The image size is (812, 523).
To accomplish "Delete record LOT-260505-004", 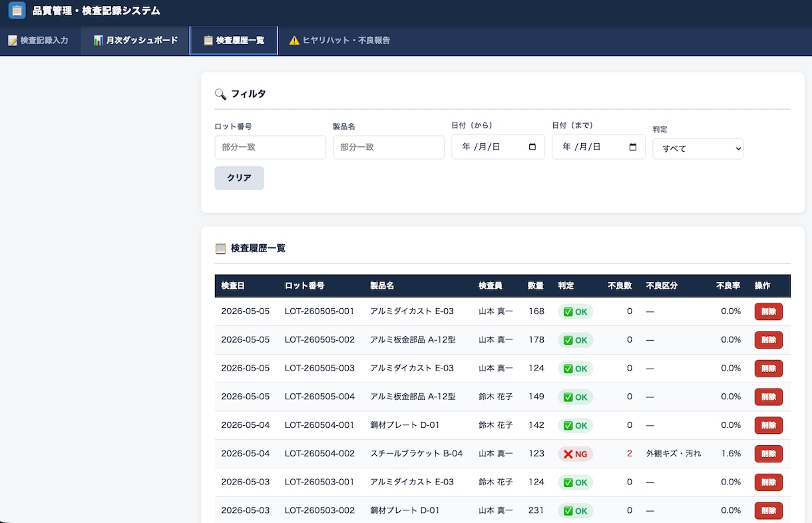I will coord(768,397).
